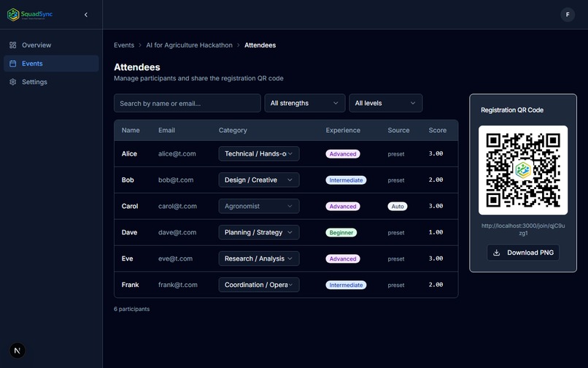
Task: Click Eve's Advanced experience badge
Action: point(343,259)
